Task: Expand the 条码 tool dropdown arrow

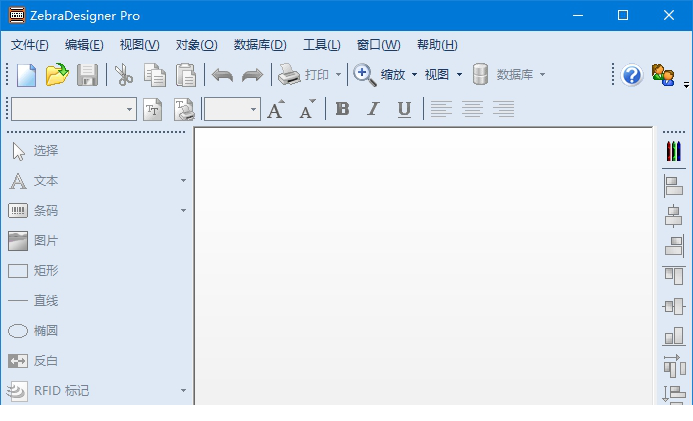Action: click(183, 211)
